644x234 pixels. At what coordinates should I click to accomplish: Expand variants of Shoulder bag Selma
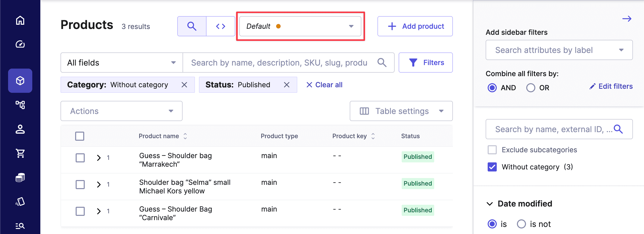click(x=99, y=185)
